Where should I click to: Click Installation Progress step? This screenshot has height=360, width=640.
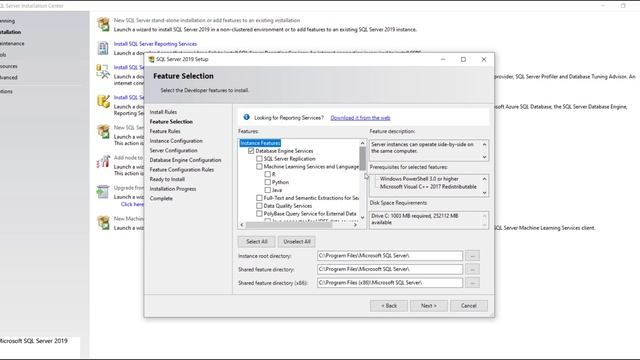point(173,189)
